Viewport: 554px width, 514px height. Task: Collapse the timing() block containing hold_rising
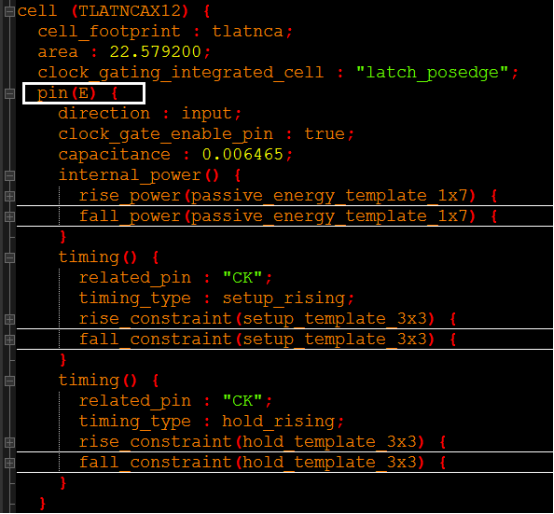click(x=10, y=380)
